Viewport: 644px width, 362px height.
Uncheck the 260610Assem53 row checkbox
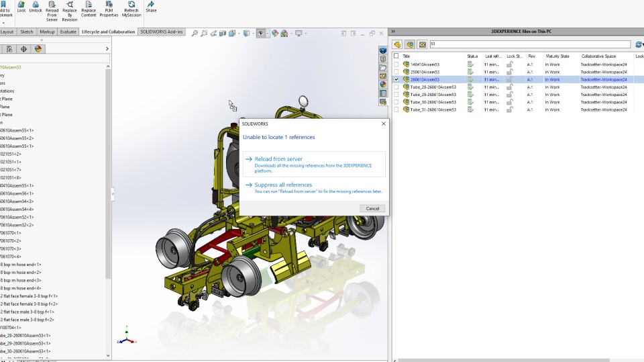pos(396,79)
